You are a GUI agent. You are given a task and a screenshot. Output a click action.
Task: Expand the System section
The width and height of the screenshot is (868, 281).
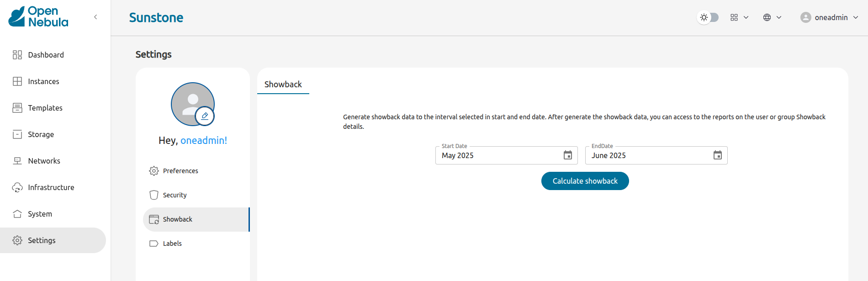[53, 214]
